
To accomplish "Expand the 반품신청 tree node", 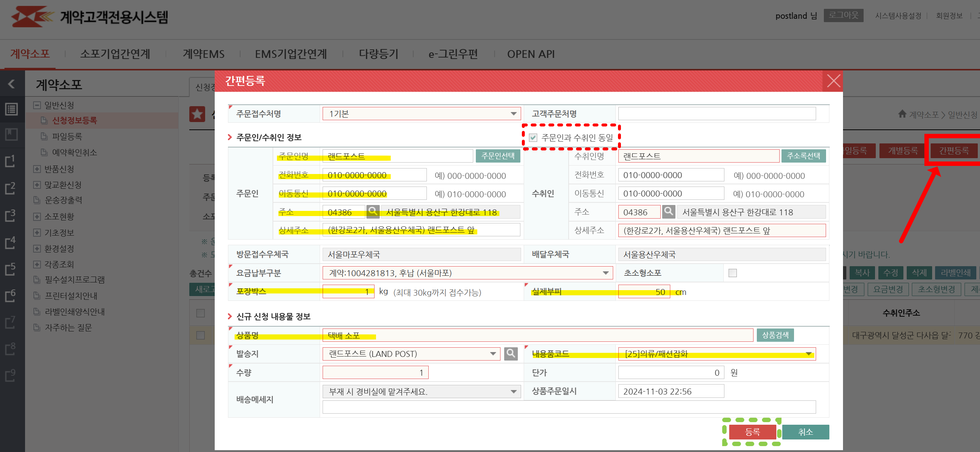I will (x=37, y=169).
